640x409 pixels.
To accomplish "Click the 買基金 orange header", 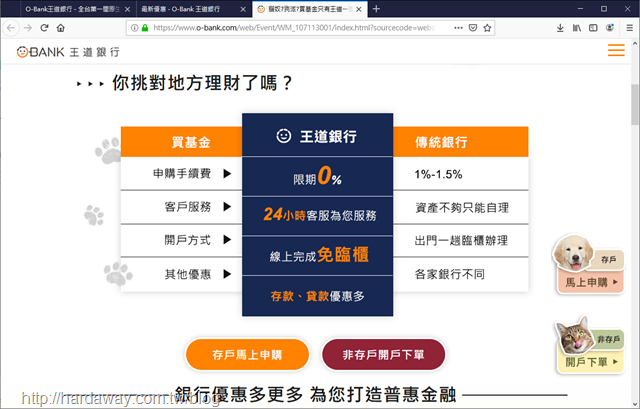I will 182,142.
